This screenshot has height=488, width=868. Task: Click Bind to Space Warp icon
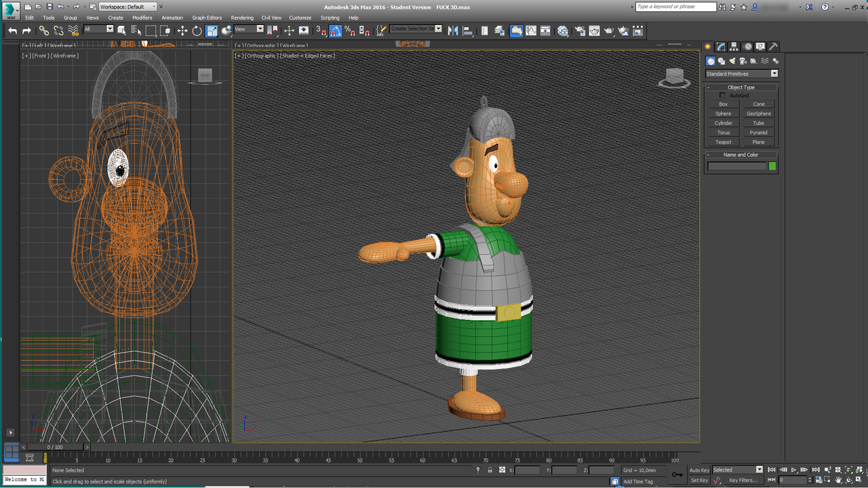73,30
